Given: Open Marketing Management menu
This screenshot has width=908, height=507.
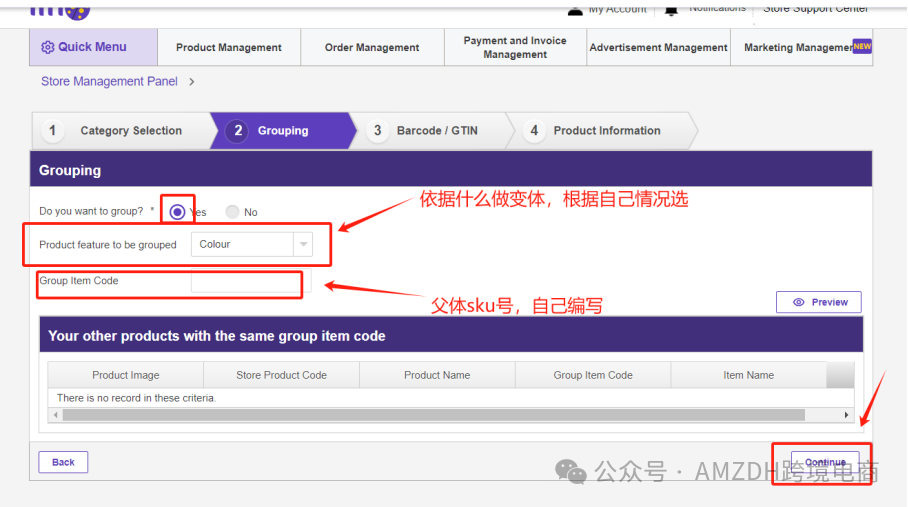Looking at the screenshot, I should [801, 47].
